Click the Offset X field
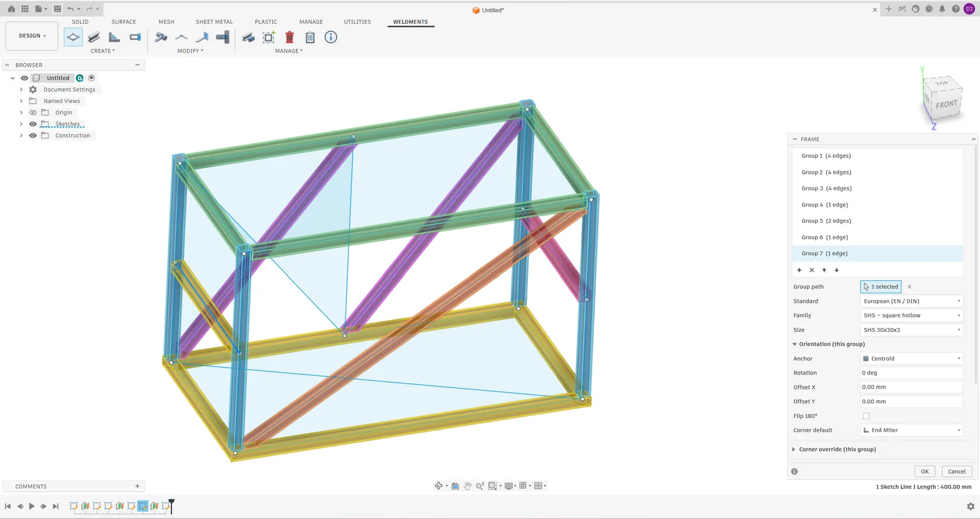 911,387
